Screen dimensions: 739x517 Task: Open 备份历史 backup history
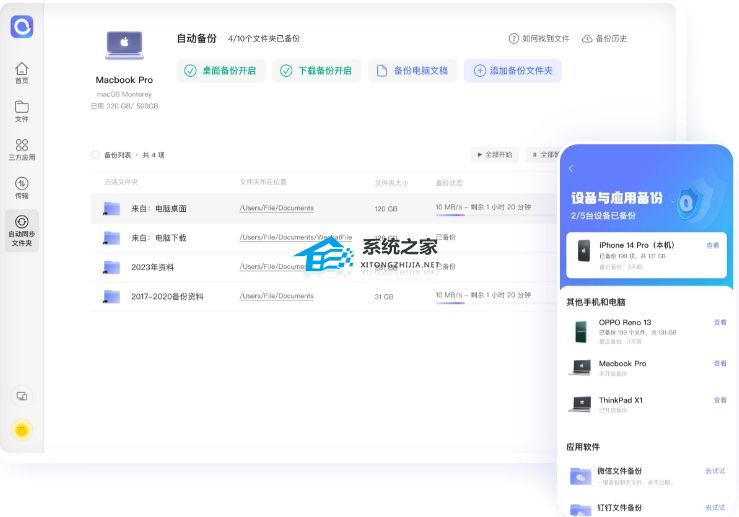click(605, 39)
